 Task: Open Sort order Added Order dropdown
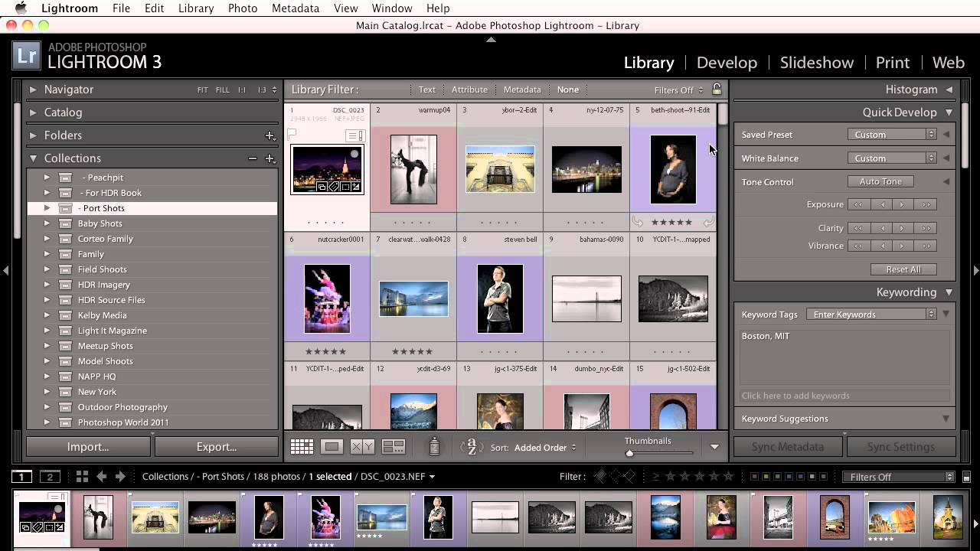[545, 448]
